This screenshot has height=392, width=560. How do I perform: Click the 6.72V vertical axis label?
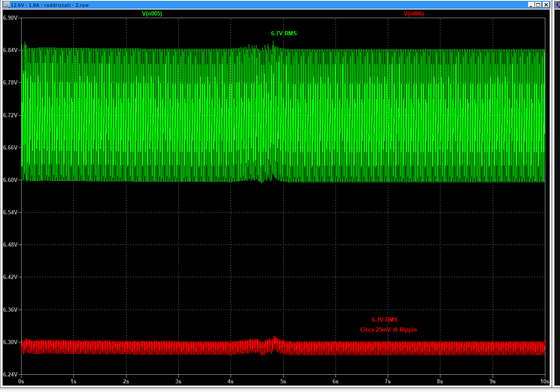(10, 115)
